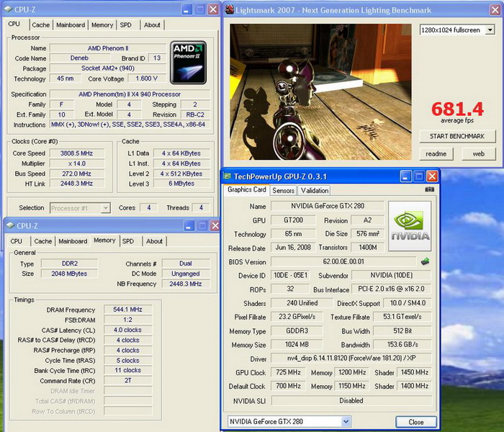Image resolution: width=504 pixels, height=432 pixels.
Task: Click the Package value Socket AM2+ (940)
Action: click(108, 68)
